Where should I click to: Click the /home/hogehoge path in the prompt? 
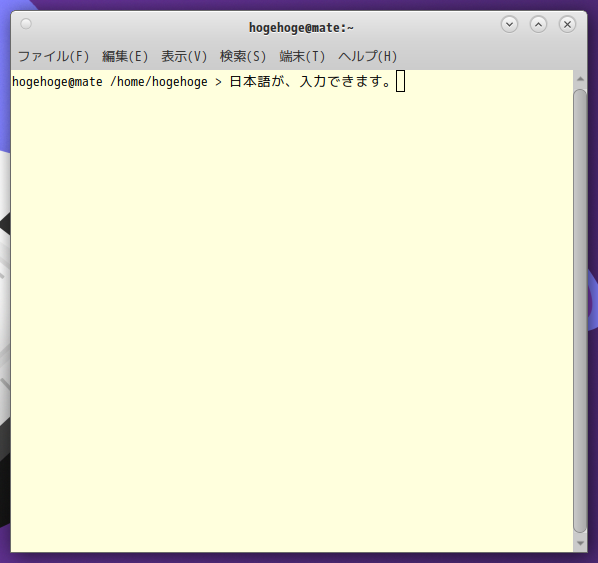click(x=159, y=82)
